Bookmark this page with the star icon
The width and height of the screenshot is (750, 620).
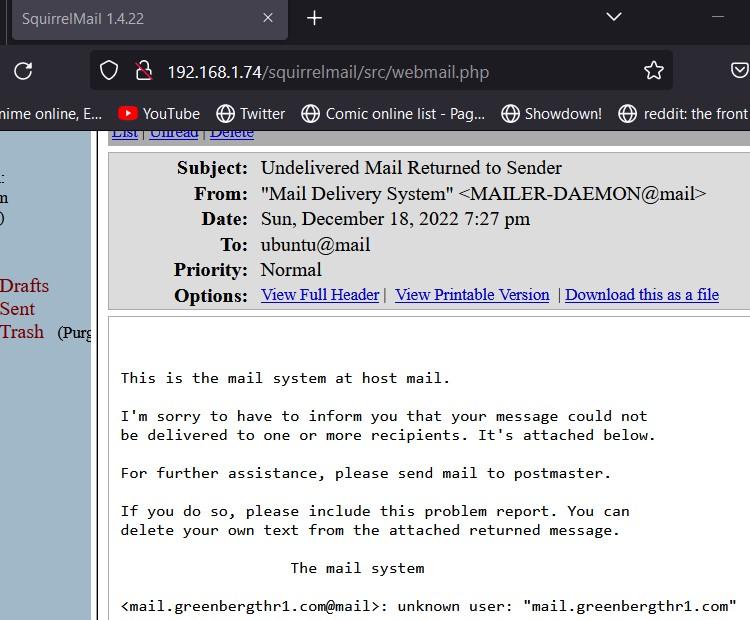point(653,71)
